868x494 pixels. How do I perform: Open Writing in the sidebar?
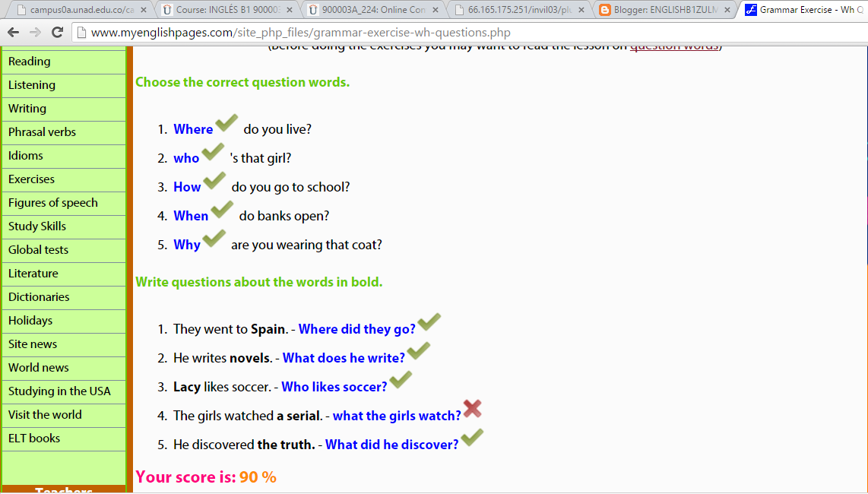[64, 109]
